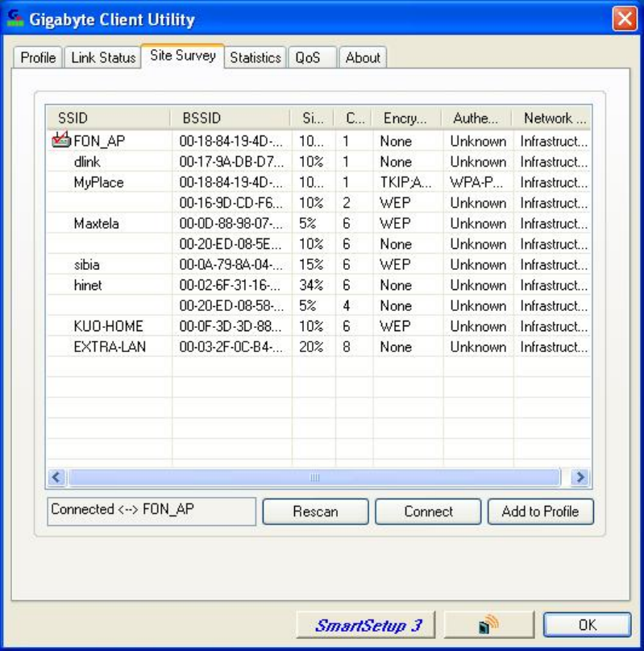Click BSSID 00-02-6F-31-16-...
The width and height of the screenshot is (644, 651).
click(x=230, y=285)
